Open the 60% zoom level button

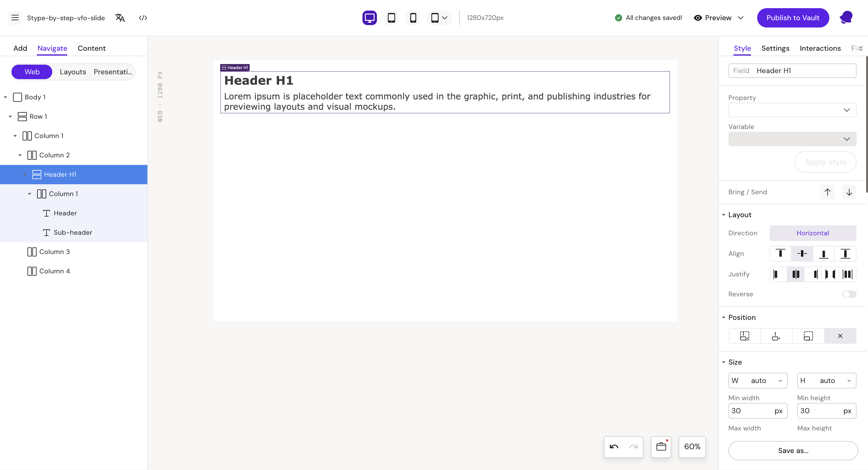692,447
